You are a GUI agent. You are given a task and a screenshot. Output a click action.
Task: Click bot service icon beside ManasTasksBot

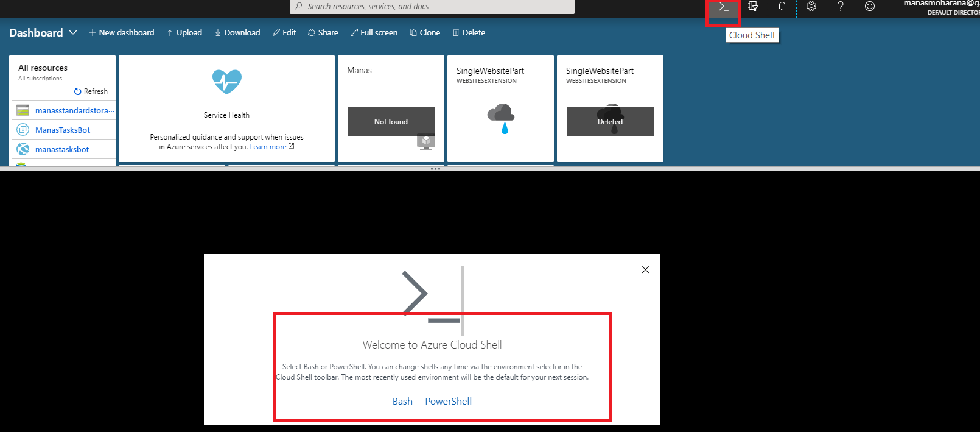click(23, 130)
